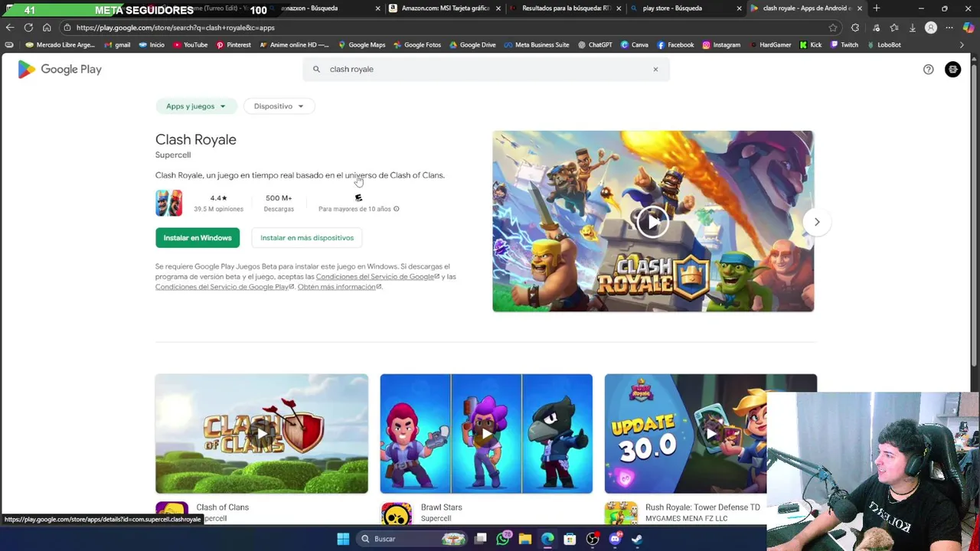Open Google Drive bookmark

pyautogui.click(x=472, y=45)
